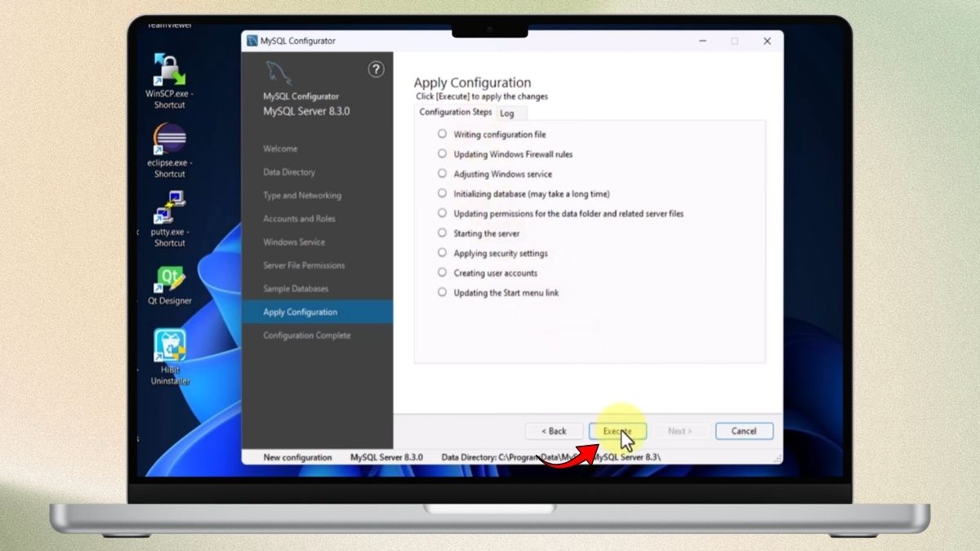The image size is (980, 551).
Task: Open the HiBit Uninstaller desktop icon
Action: tap(170, 357)
